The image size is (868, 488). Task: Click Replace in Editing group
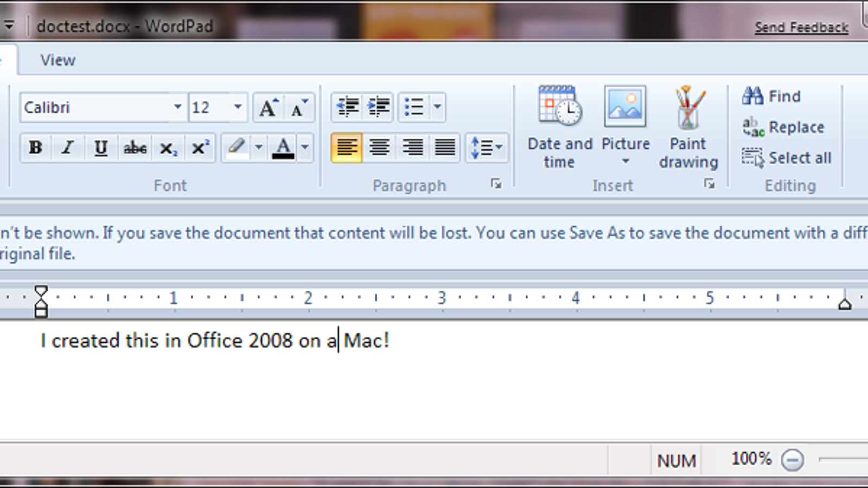(783, 127)
